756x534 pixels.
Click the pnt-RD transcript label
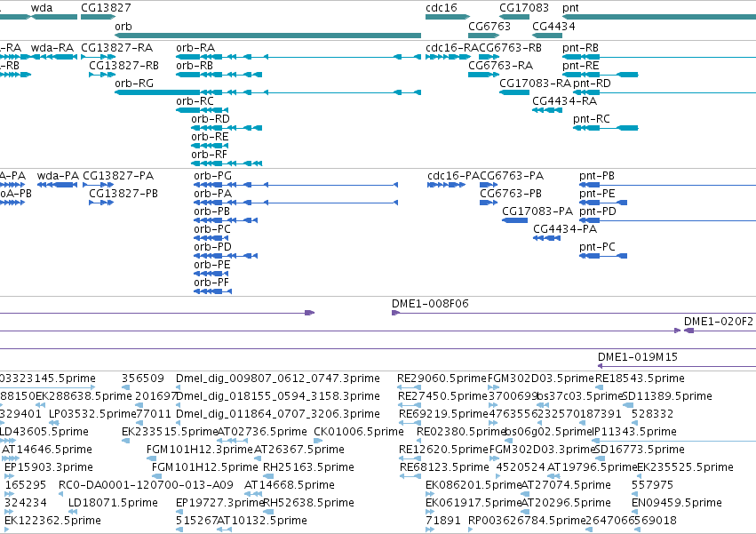pos(592,83)
